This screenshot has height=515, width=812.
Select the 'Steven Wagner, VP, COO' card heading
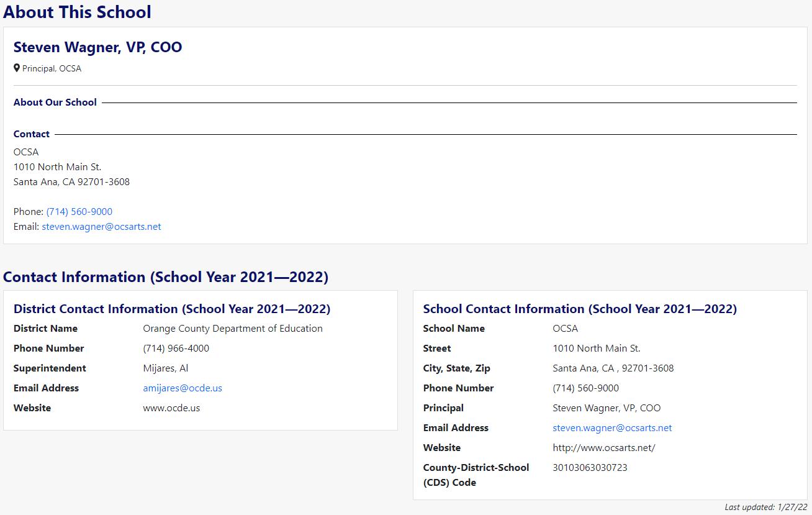tap(98, 47)
